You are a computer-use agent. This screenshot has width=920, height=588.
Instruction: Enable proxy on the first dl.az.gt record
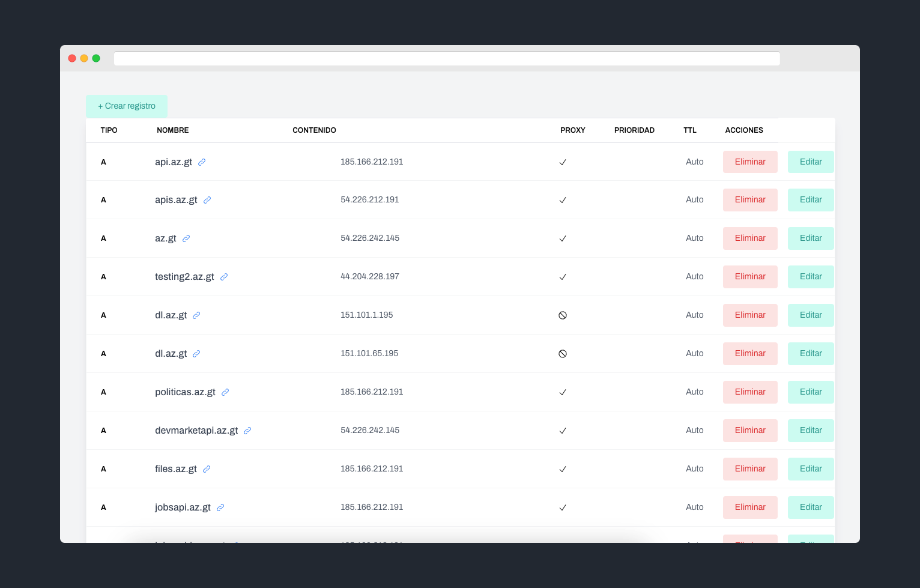point(563,315)
